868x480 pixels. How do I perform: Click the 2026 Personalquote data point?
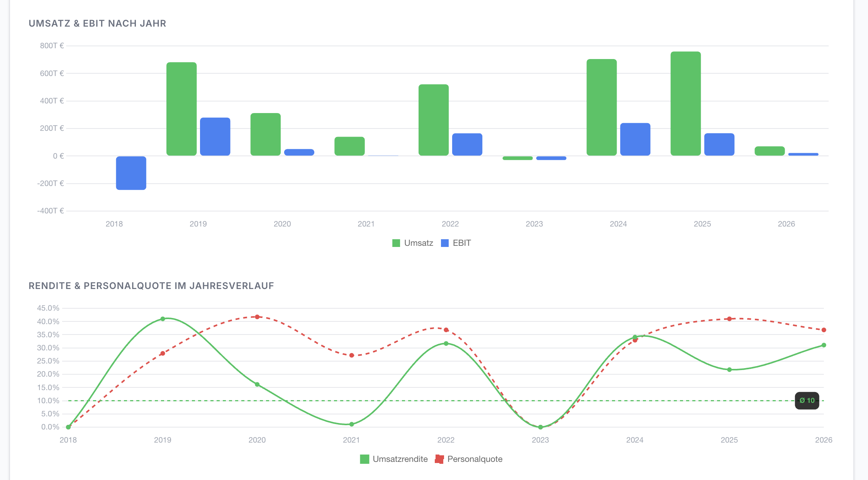pos(824,330)
